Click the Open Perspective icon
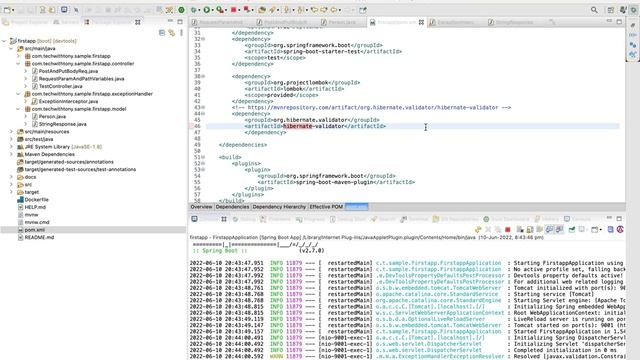This screenshot has width=640, height=360. (x=611, y=10)
